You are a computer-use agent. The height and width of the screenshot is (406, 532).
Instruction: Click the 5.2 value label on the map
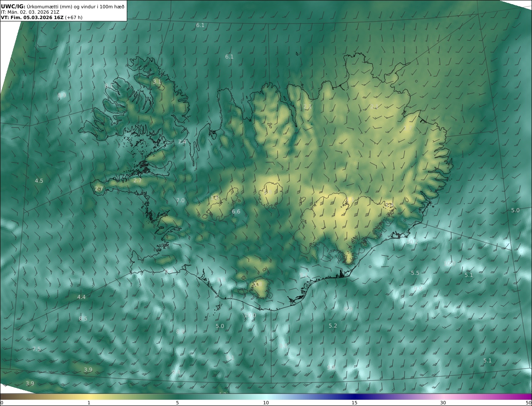(333, 325)
